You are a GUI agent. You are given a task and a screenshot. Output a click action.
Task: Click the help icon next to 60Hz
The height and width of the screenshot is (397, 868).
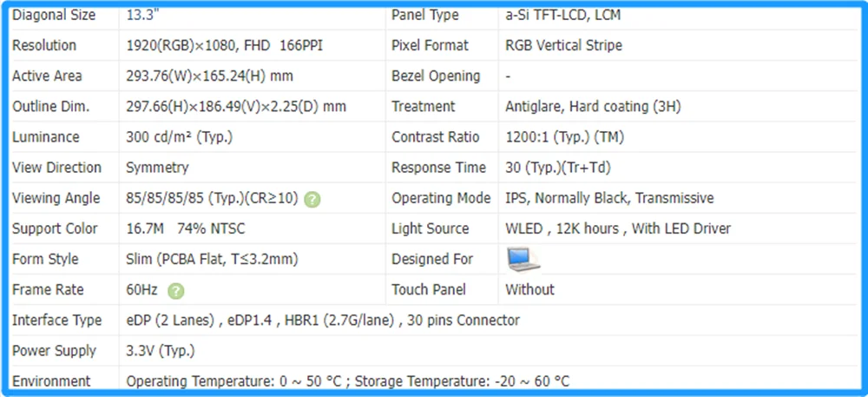coord(176,290)
